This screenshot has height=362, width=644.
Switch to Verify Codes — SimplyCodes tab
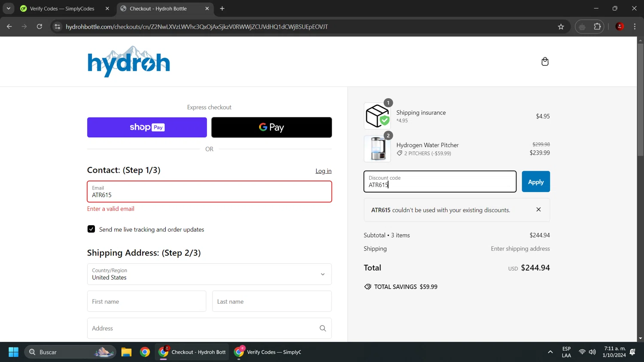(x=62, y=9)
